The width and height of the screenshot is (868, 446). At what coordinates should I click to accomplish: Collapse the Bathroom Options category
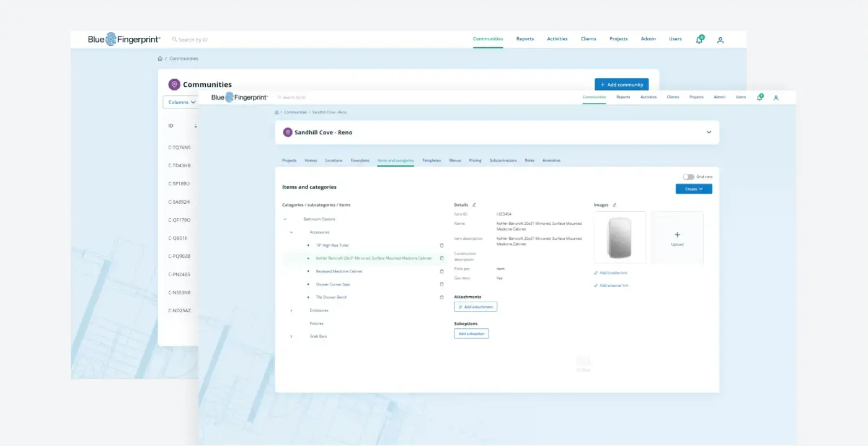coord(285,219)
